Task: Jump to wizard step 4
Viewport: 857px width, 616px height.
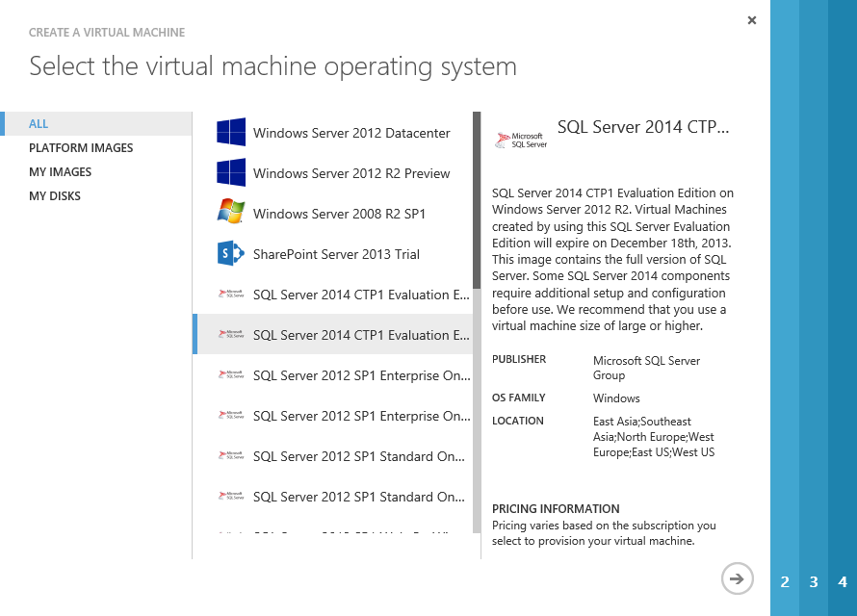Action: point(843,581)
